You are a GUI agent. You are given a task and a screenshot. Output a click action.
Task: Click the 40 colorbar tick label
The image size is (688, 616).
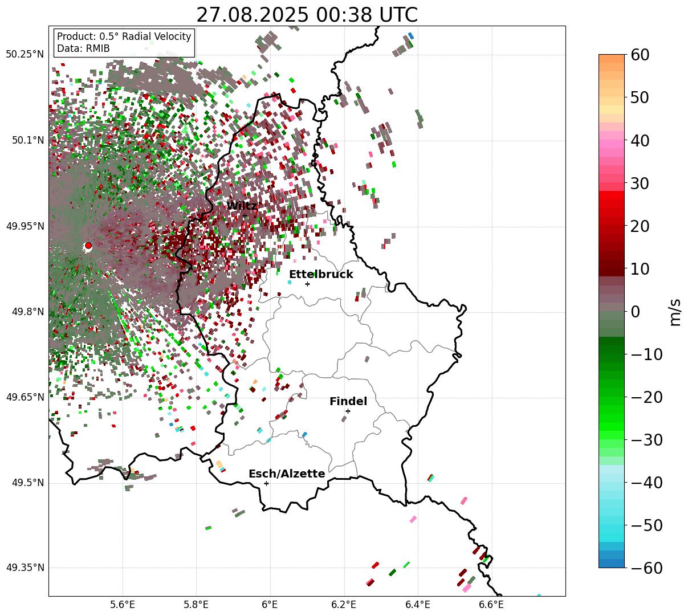(641, 140)
